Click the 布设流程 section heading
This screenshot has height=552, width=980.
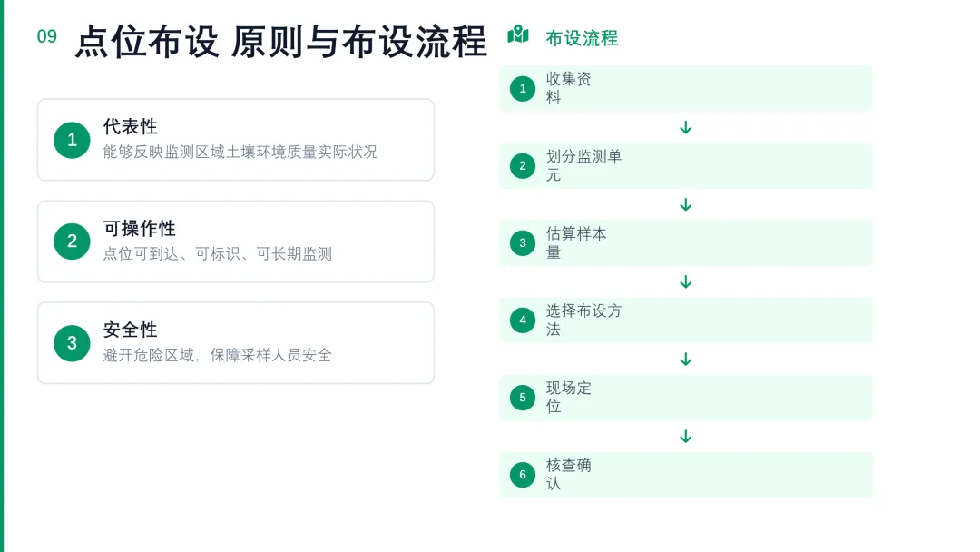tap(582, 38)
